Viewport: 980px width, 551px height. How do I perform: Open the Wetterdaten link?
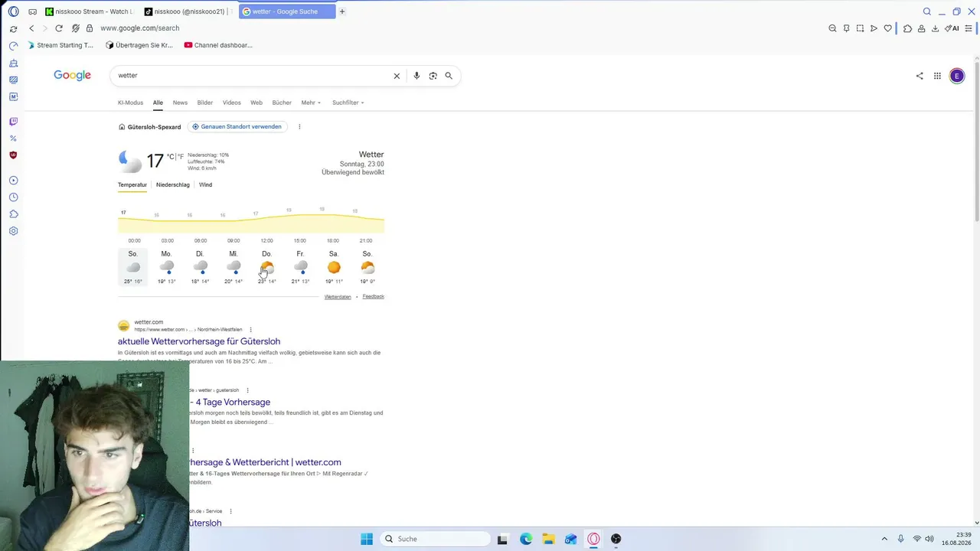click(338, 297)
